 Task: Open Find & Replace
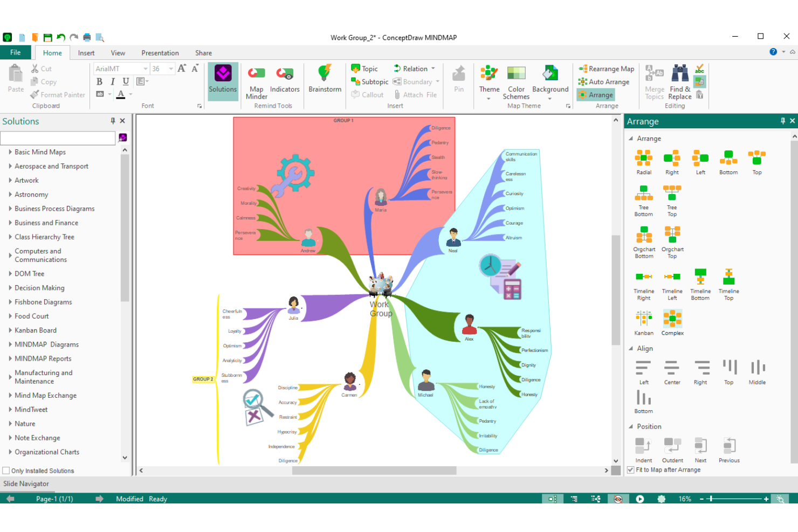(680, 82)
